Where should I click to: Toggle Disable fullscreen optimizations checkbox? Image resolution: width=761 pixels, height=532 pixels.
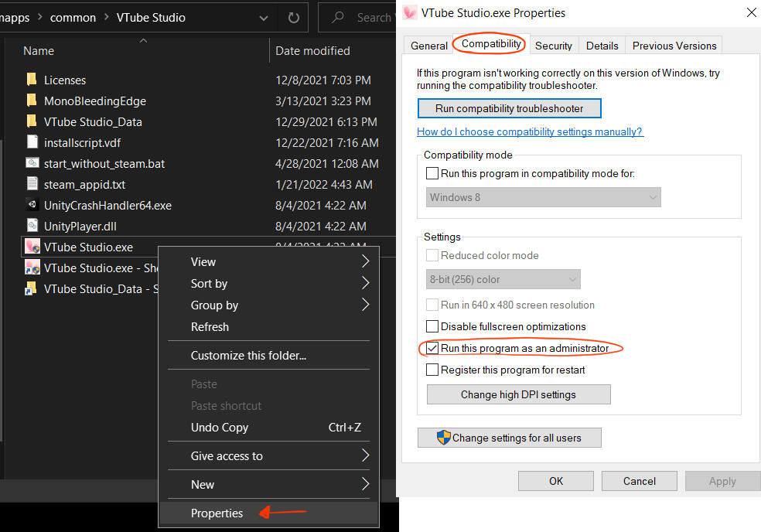(433, 327)
